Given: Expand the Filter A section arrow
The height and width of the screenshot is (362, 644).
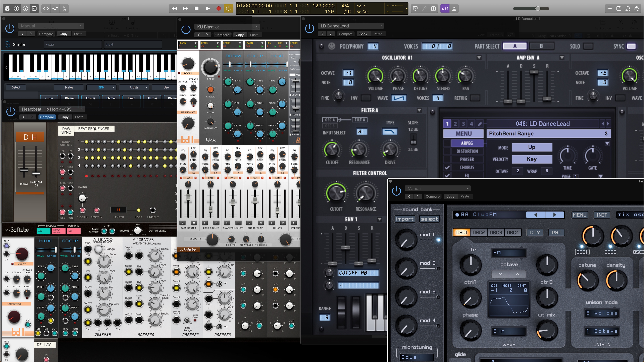Looking at the screenshot, I should (x=419, y=110).
